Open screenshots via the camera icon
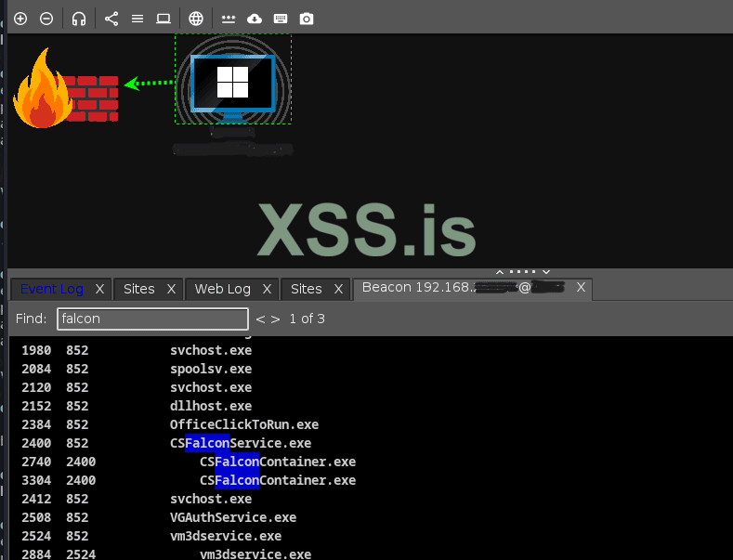Screen dimensions: 733x560 [307, 19]
